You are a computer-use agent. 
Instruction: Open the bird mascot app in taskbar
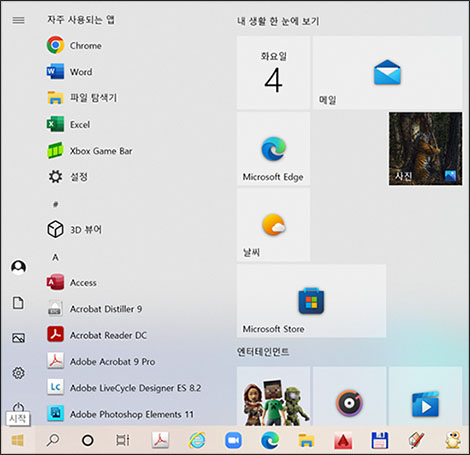point(453,440)
